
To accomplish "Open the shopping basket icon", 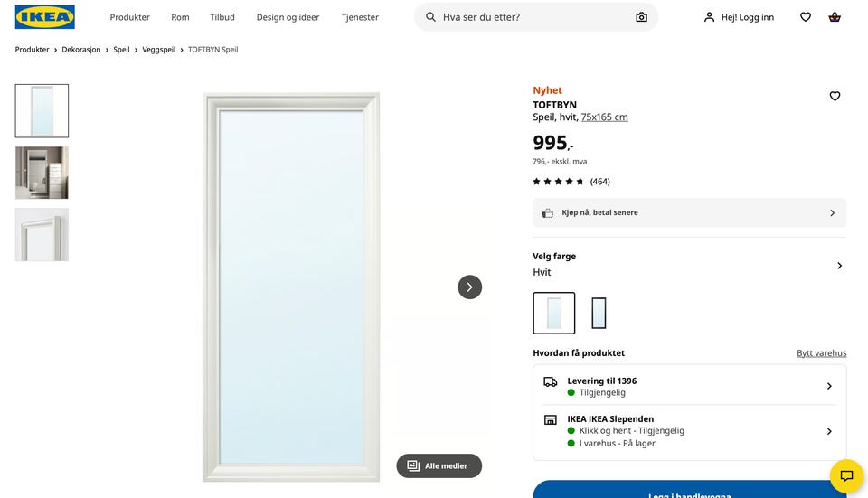I will [x=835, y=17].
